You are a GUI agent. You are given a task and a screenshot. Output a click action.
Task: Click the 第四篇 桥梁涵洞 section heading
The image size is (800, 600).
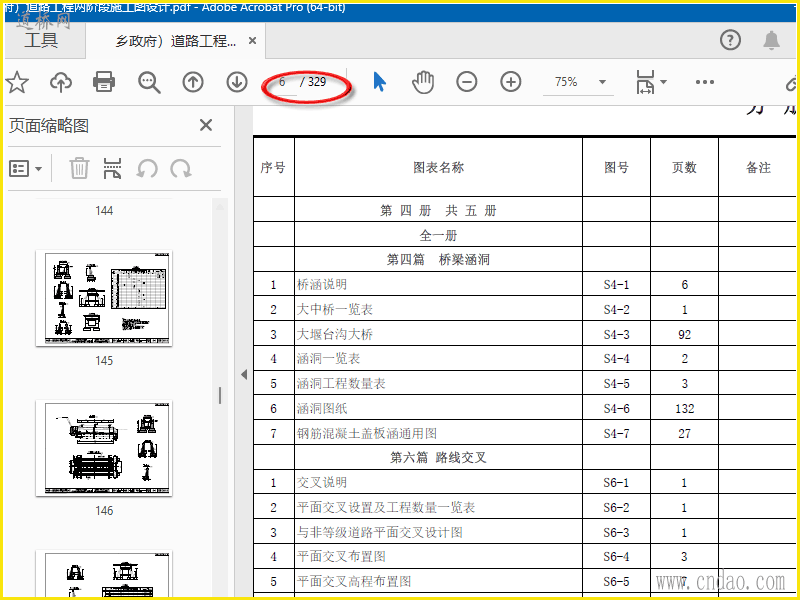coord(438,260)
